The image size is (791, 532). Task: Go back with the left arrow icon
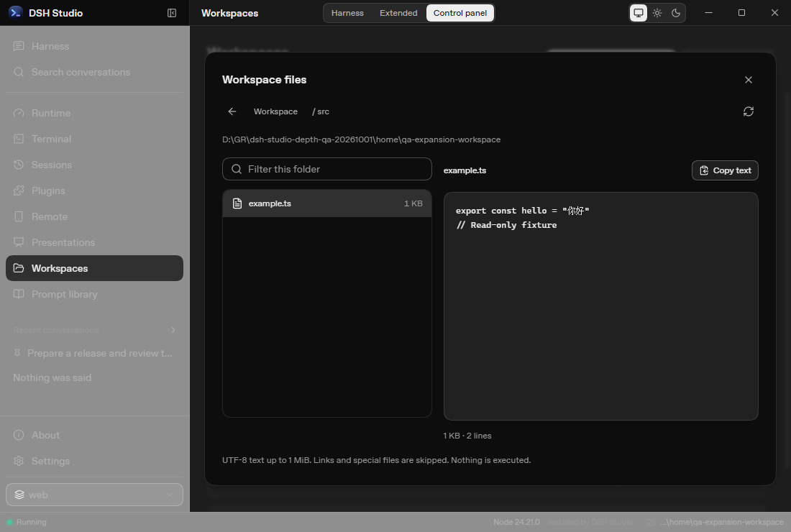click(232, 111)
